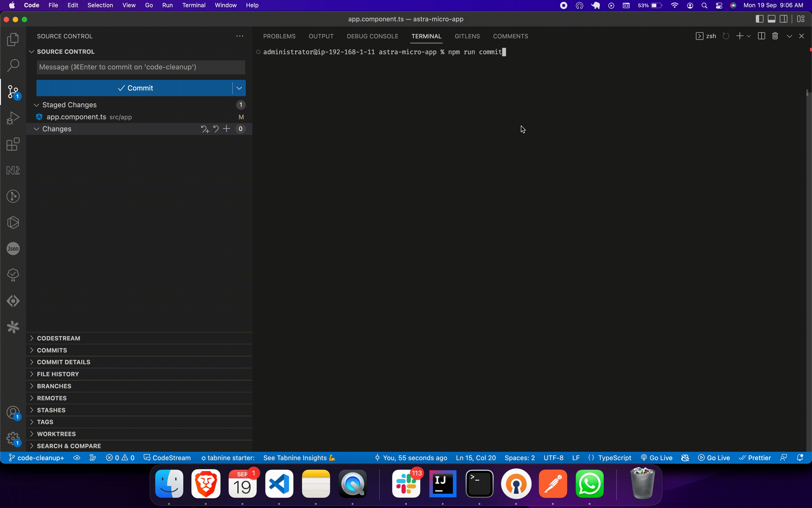Click zsh terminal label
The width and height of the screenshot is (812, 508).
[706, 36]
